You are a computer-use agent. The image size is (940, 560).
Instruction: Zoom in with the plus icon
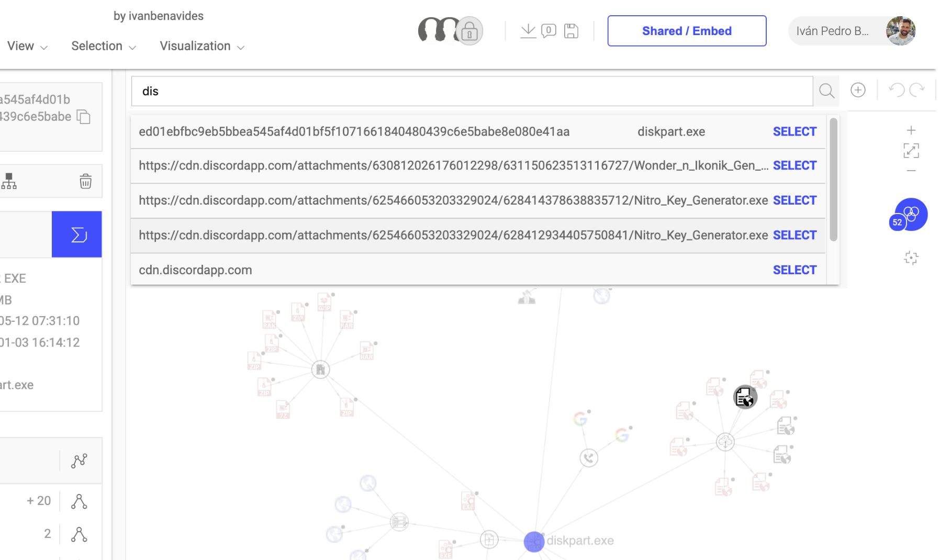[x=911, y=130]
